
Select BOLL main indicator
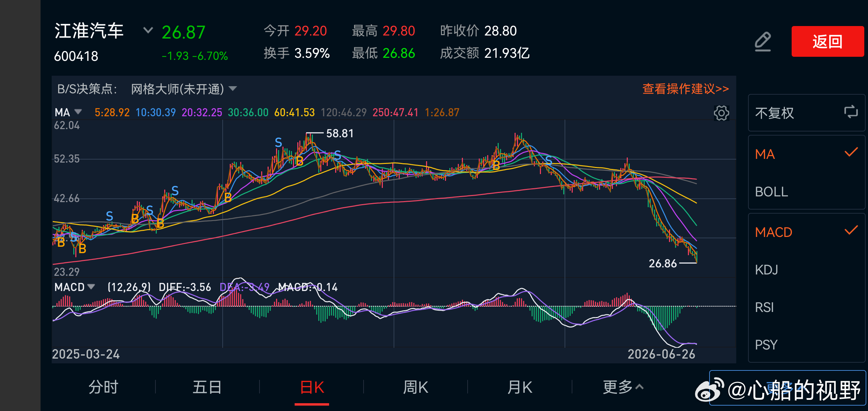tap(806, 192)
